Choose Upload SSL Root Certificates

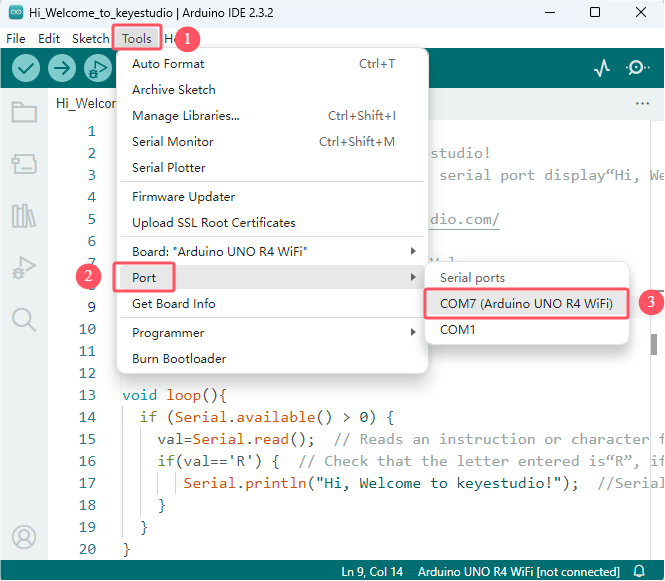(x=272, y=223)
